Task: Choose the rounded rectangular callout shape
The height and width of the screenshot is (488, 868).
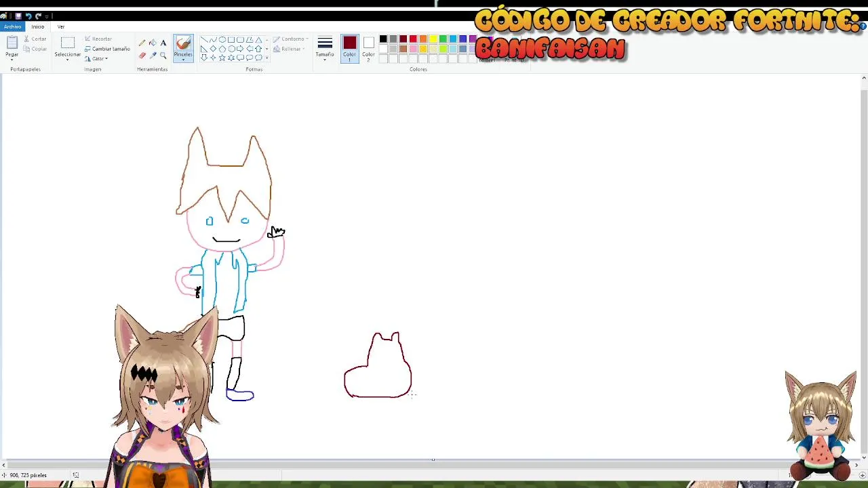Action: click(x=240, y=58)
